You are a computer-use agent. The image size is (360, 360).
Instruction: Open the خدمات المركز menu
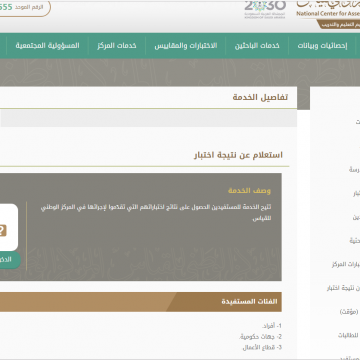pyautogui.click(x=117, y=46)
